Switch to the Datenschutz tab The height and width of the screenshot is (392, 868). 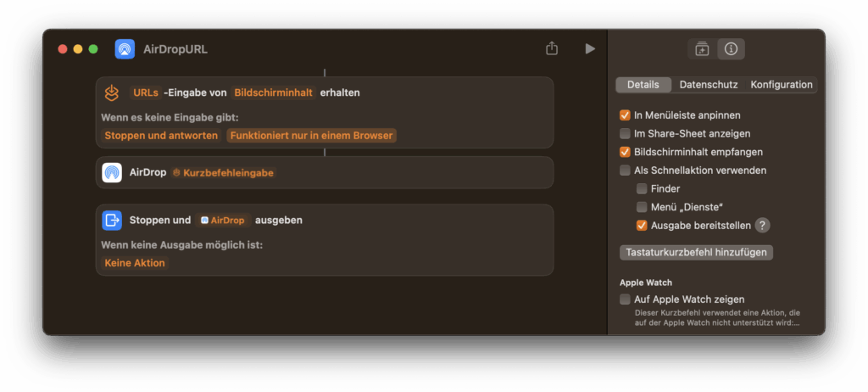709,85
